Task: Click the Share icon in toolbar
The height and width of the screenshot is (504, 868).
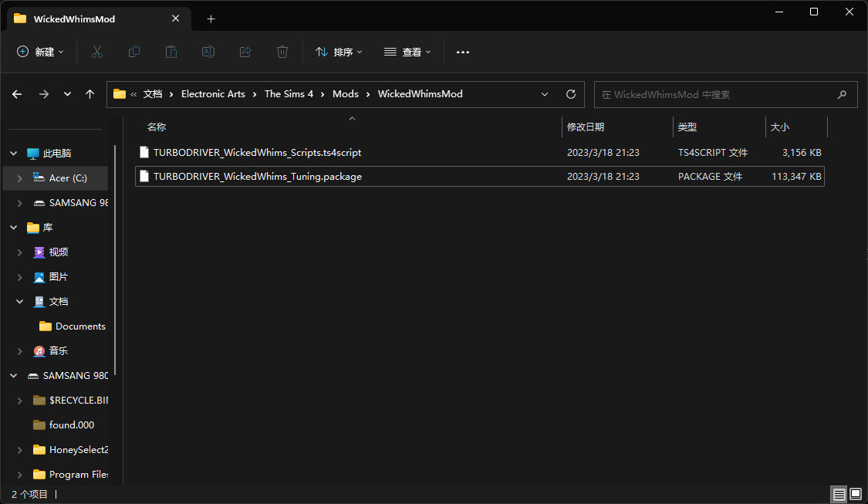Action: click(x=245, y=52)
